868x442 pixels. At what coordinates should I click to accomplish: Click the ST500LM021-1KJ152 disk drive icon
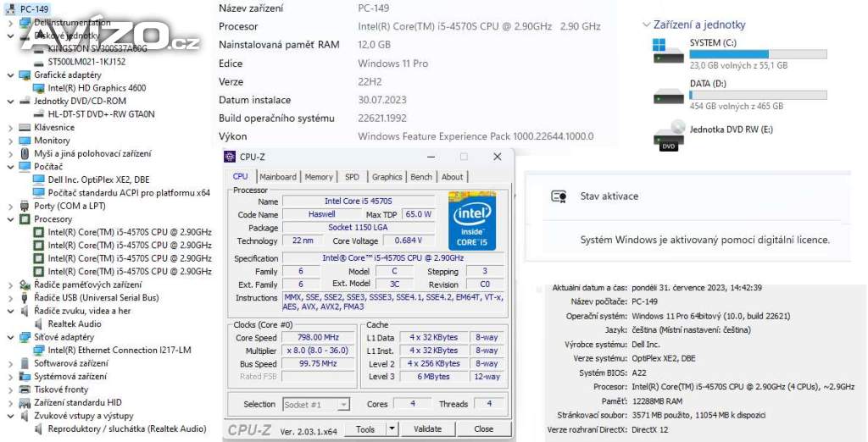click(x=38, y=62)
